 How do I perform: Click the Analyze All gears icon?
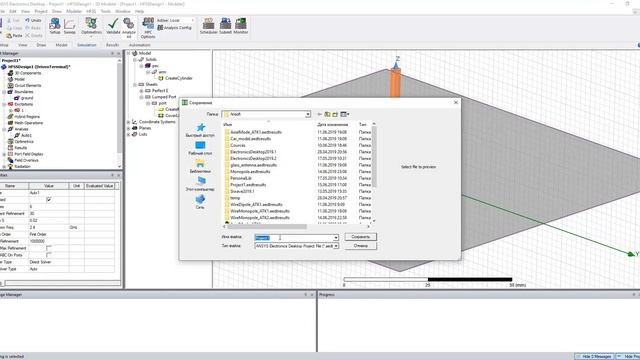[129, 27]
